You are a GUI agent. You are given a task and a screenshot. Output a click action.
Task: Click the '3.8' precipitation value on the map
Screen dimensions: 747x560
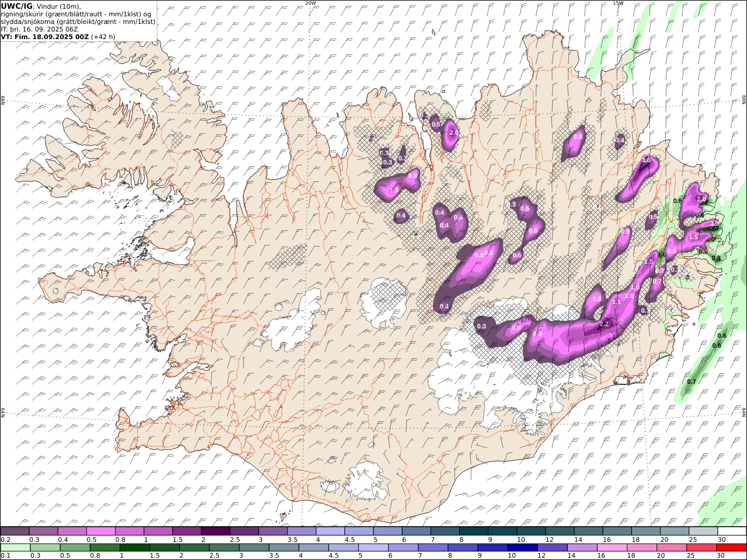646,160
